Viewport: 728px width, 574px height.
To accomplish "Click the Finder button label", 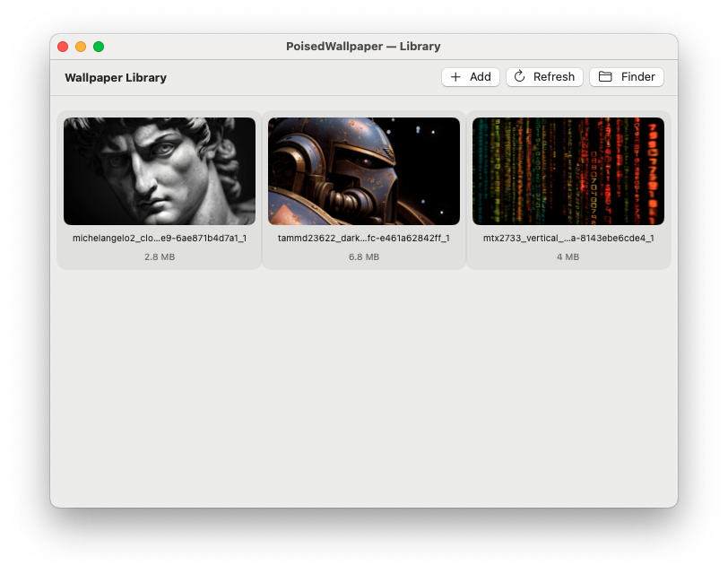I will [638, 76].
